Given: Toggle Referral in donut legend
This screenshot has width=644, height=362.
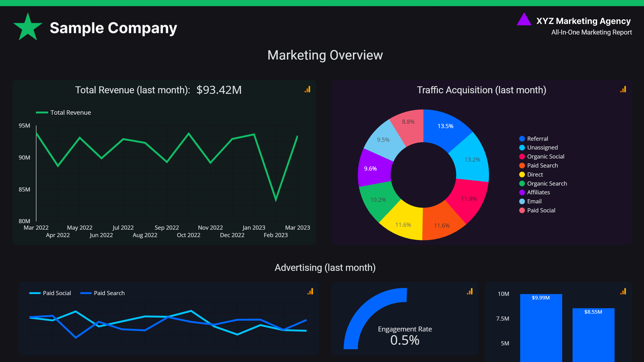Looking at the screenshot, I should point(537,139).
